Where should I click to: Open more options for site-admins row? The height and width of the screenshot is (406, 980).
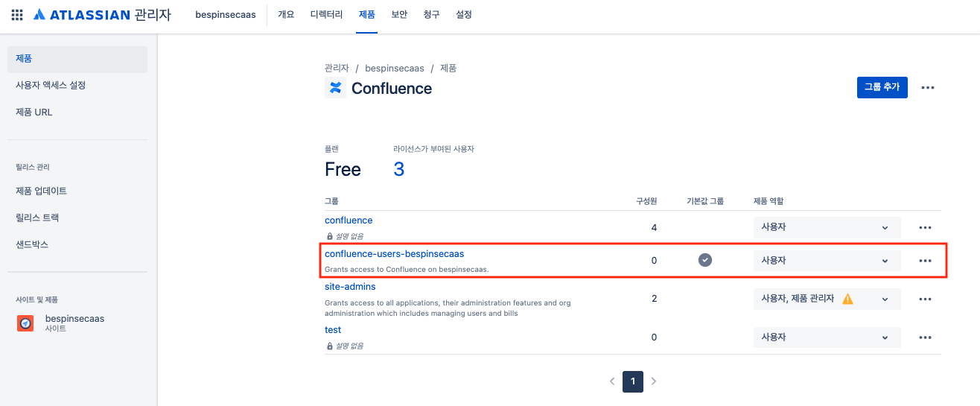tap(925, 299)
